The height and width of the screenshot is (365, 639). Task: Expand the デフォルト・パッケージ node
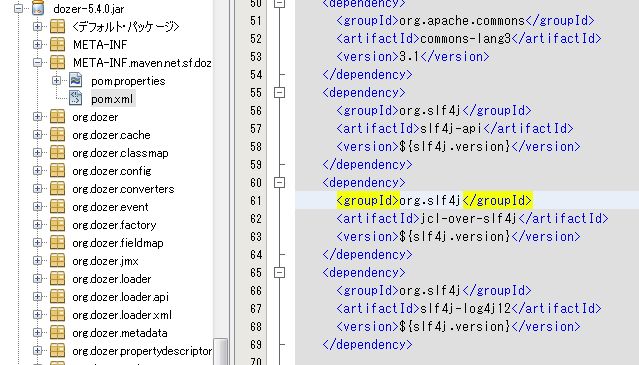pyautogui.click(x=37, y=26)
